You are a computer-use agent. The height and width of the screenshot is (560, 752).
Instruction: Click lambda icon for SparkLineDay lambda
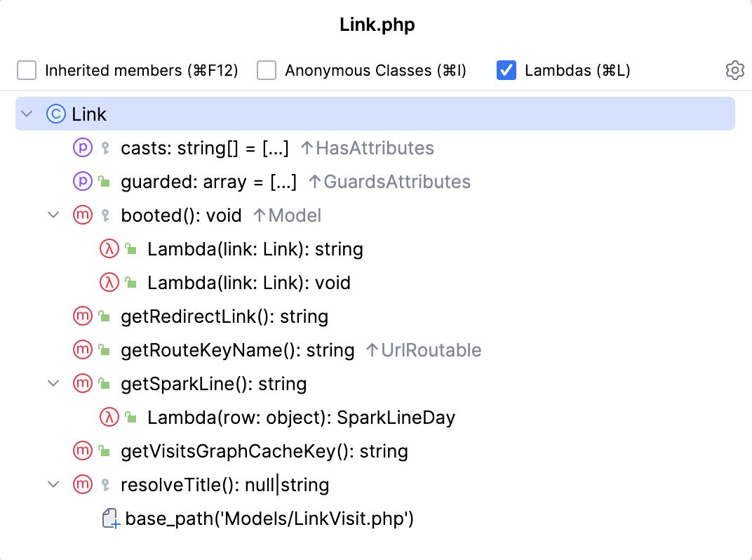109,418
